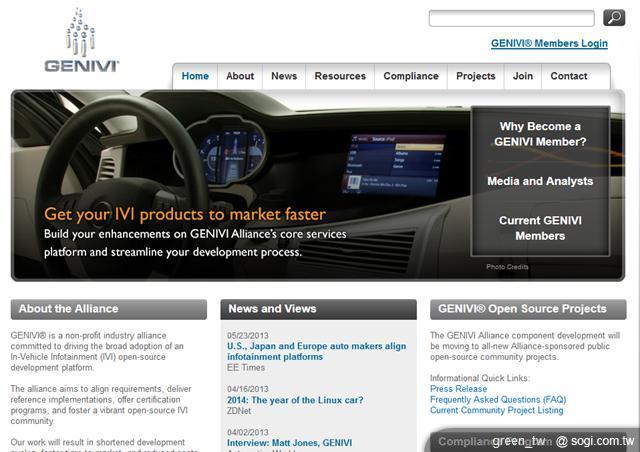Open 2014: The year of the Linux car?
The height and width of the screenshot is (452, 640).
[295, 400]
